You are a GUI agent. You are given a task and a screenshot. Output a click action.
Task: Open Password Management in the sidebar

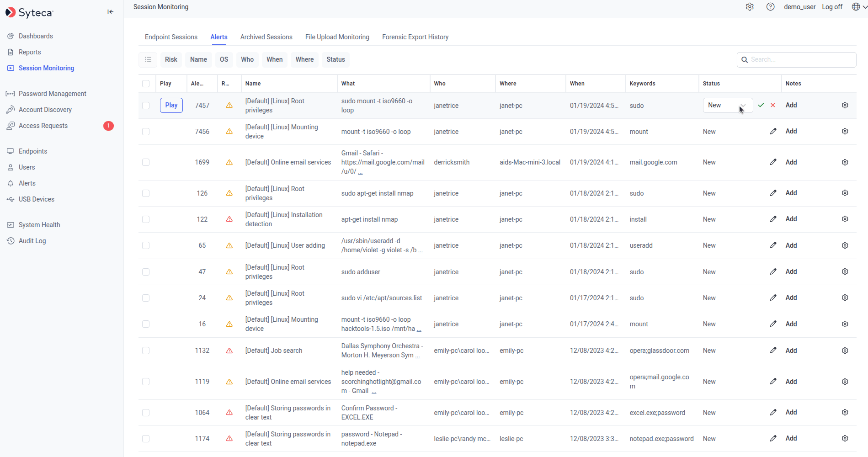coord(53,94)
